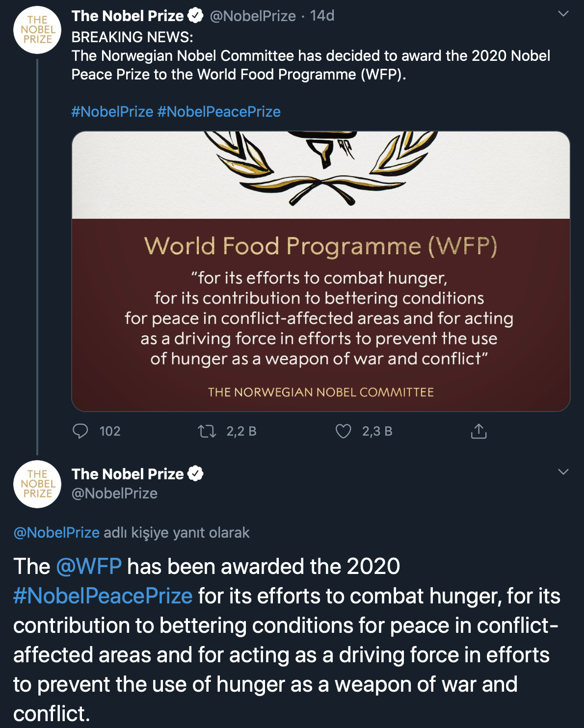Open #NobelPeacePrize hashtag in reply text

pos(103,596)
